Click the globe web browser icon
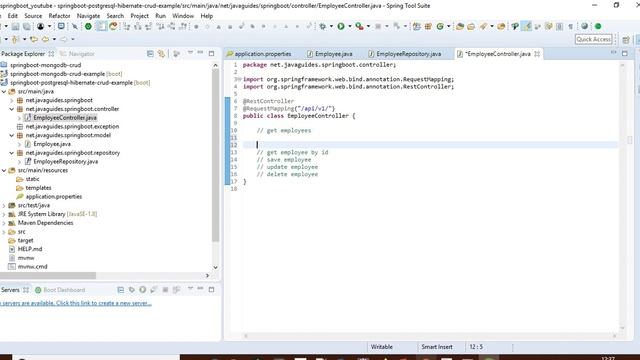Image resolution: width=640 pixels, height=360 pixels. pyautogui.click(x=584, y=27)
